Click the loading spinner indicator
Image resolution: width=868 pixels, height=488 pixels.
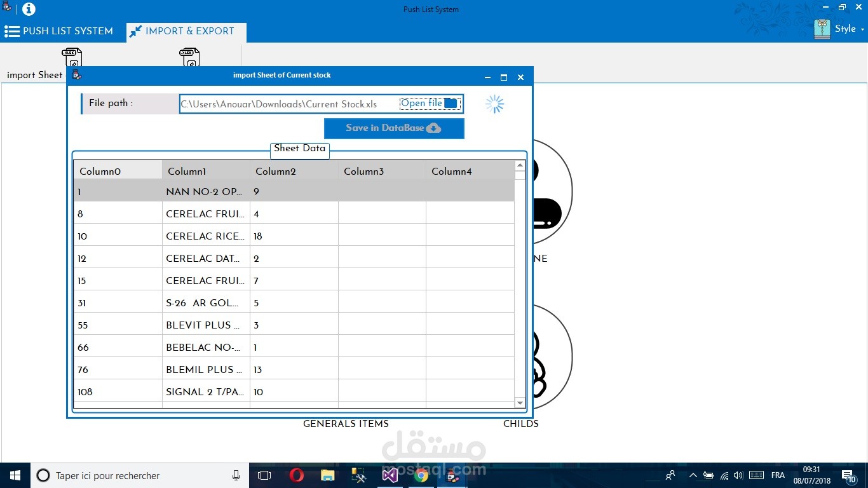pyautogui.click(x=494, y=104)
